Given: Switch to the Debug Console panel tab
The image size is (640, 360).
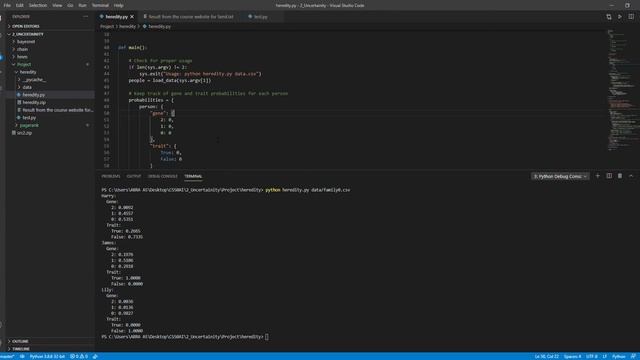Looking at the screenshot, I should (163, 176).
